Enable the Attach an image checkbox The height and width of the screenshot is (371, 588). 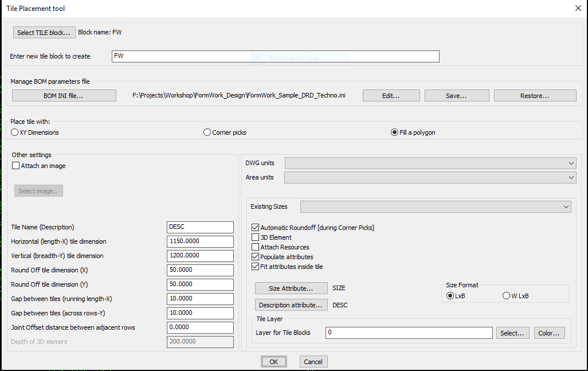click(16, 166)
